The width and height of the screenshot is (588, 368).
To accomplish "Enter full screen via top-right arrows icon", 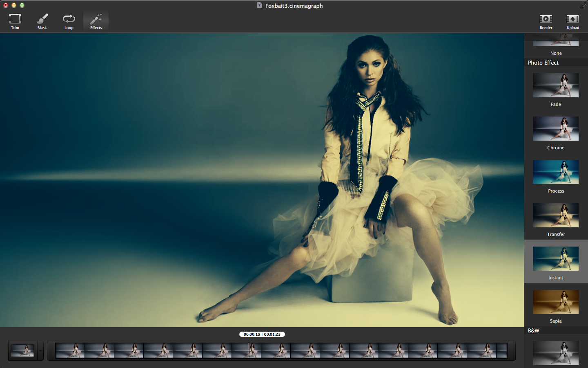I will click(584, 5).
